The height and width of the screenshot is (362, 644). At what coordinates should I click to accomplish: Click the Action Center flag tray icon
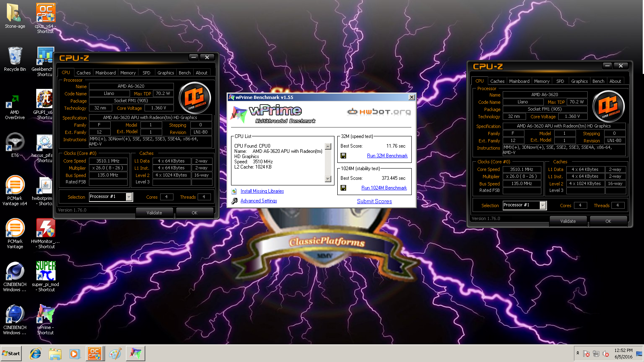pos(586,354)
